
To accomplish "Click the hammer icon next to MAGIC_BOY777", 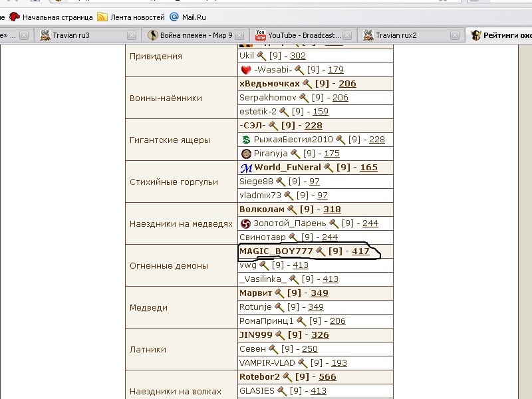I will [x=321, y=251].
